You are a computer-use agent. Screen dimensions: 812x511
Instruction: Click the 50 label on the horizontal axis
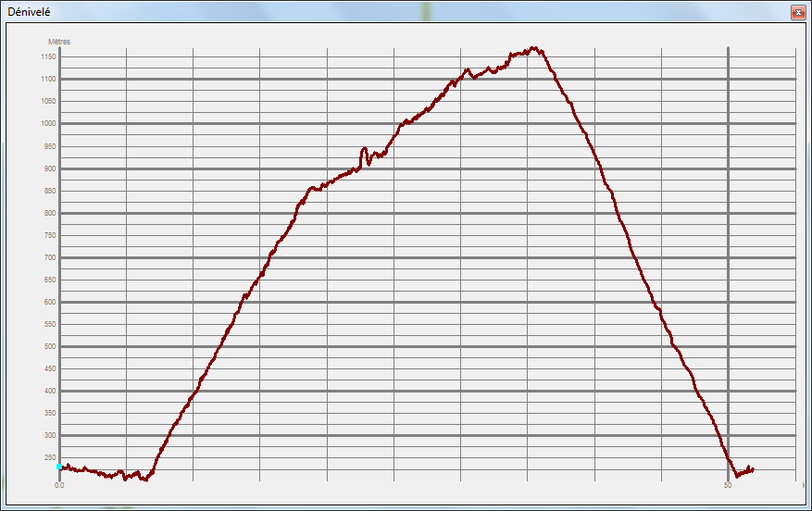coord(728,485)
